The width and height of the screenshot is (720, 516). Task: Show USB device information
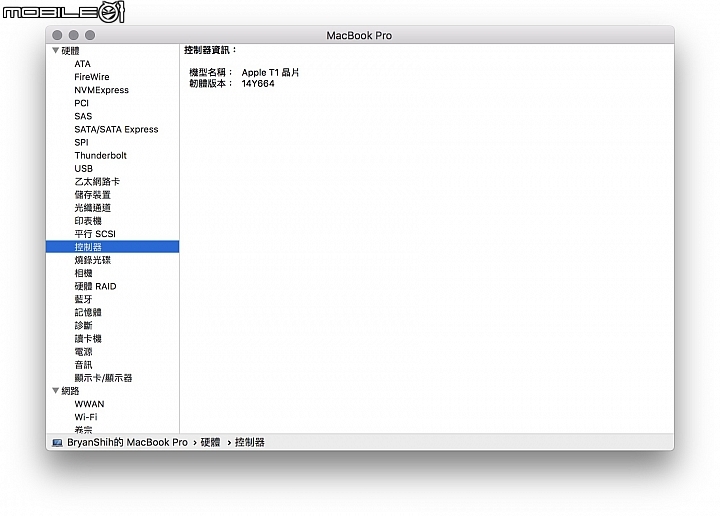84,168
